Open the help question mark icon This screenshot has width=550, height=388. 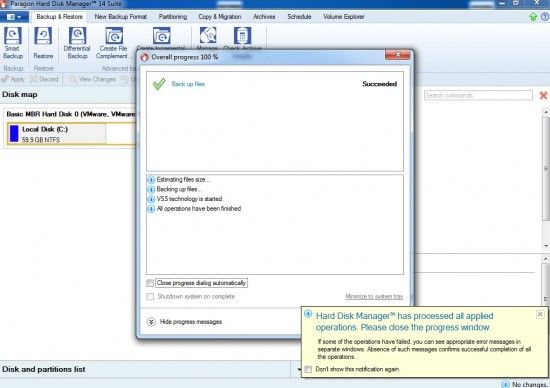(545, 16)
